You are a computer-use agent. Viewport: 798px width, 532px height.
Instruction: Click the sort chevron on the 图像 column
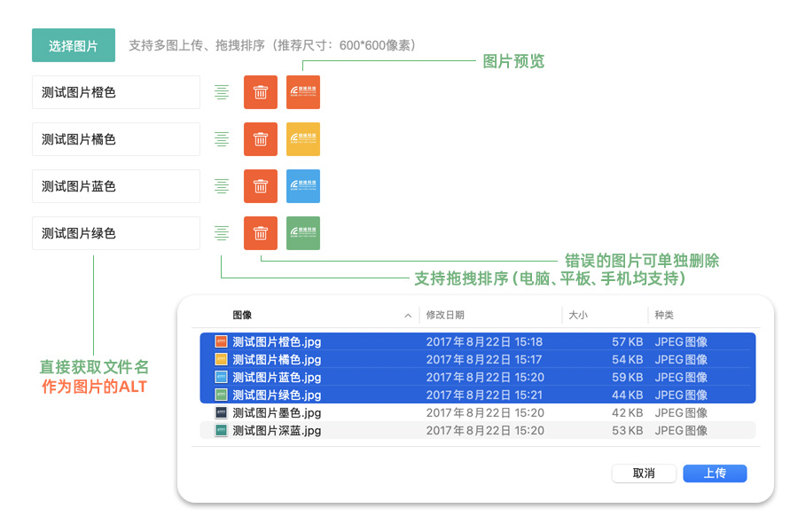tap(408, 315)
